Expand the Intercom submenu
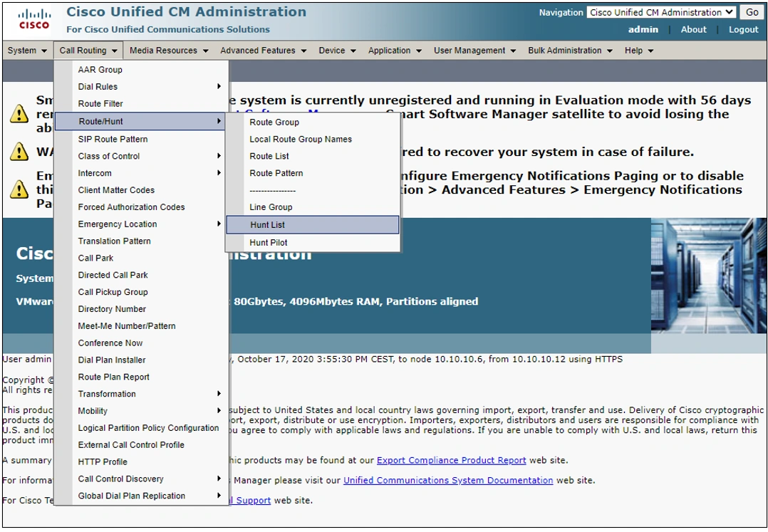The width and height of the screenshot is (768, 532). 140,173
